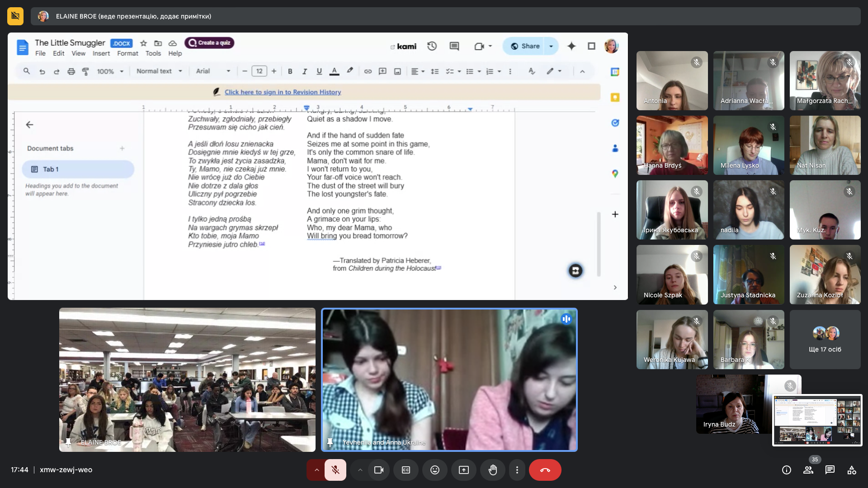Open the Help menu
This screenshot has width=868, height=488.
pos(175,53)
